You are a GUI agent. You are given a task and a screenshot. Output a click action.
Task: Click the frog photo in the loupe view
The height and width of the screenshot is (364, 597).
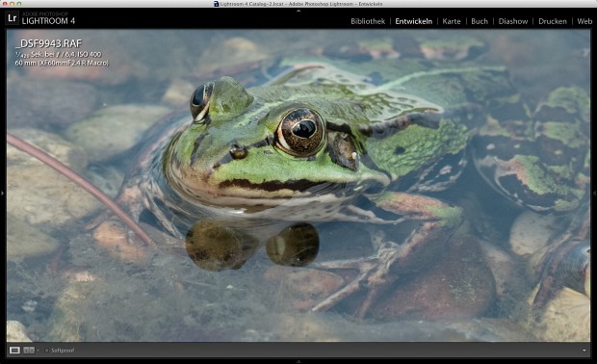click(x=298, y=186)
